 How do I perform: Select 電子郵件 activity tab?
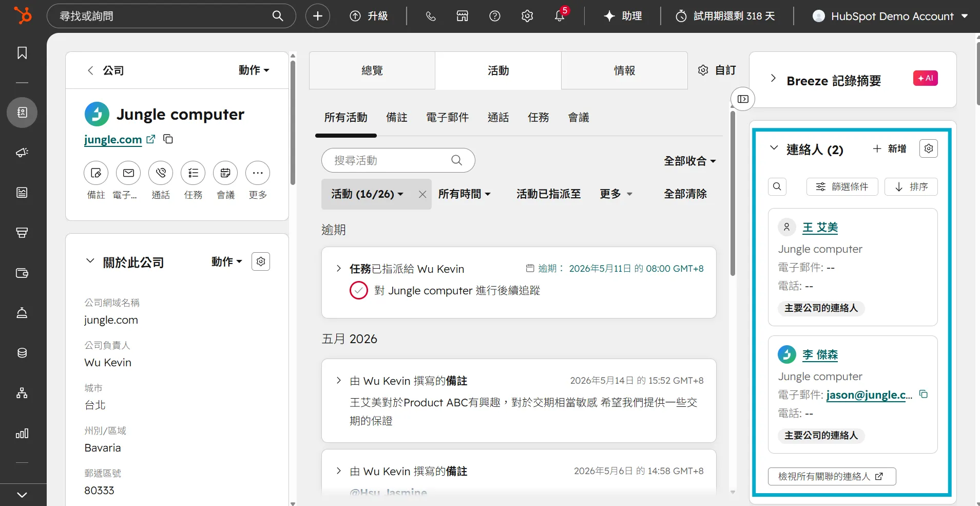447,118
